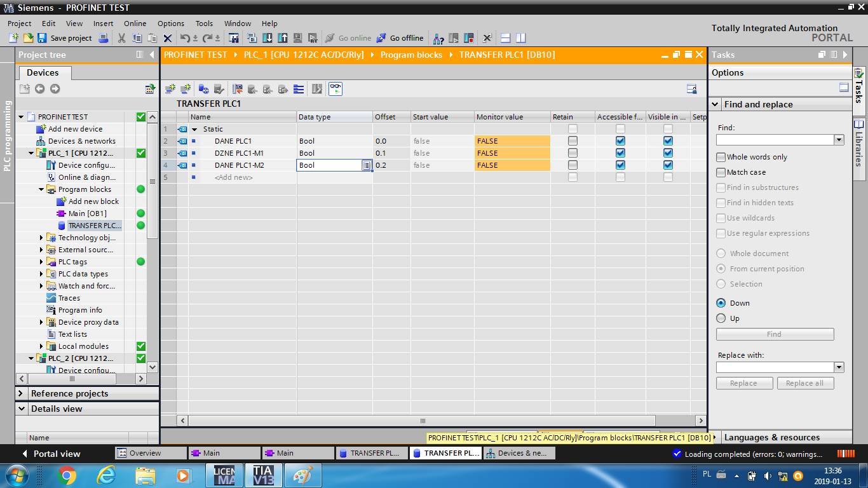Screen dimensions: 868x488
Task: Open the Options menu
Action: pyautogui.click(x=171, y=24)
